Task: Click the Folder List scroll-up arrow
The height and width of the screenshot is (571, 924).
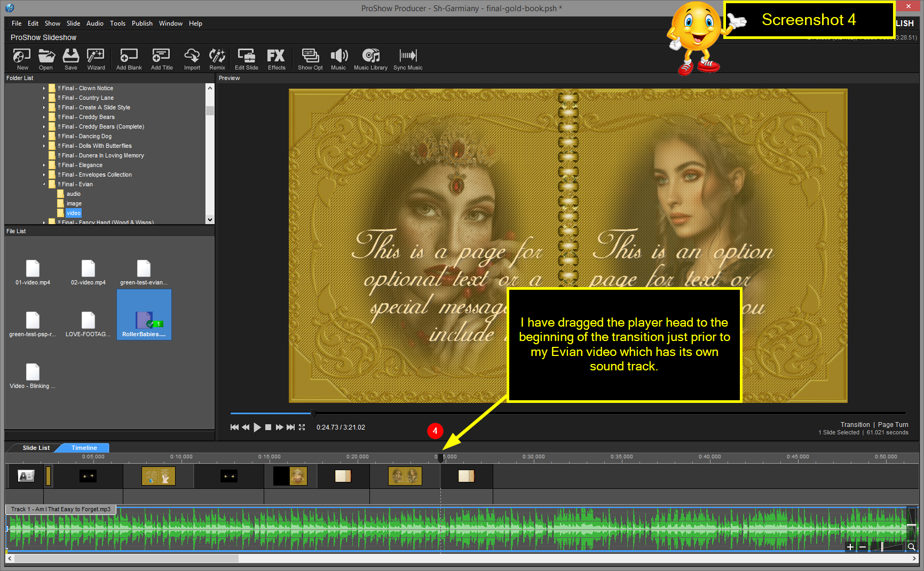Action: [210, 88]
